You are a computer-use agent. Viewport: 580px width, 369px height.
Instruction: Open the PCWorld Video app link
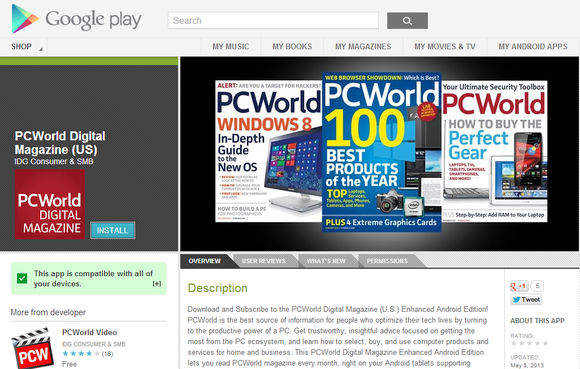[x=90, y=332]
